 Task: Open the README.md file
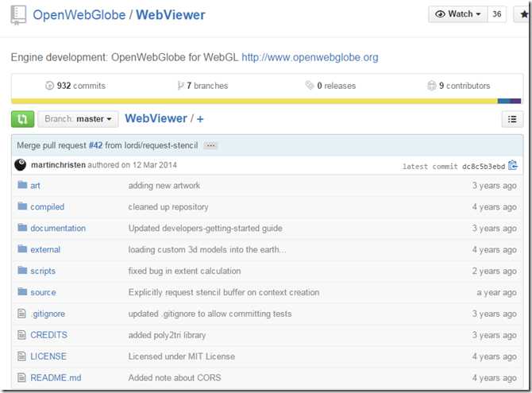click(x=56, y=378)
